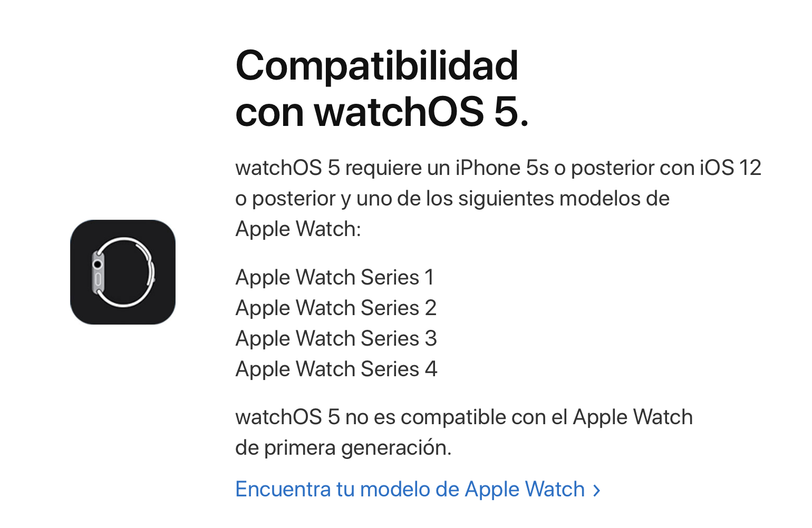Click the Apple Watch app icon

[123, 272]
